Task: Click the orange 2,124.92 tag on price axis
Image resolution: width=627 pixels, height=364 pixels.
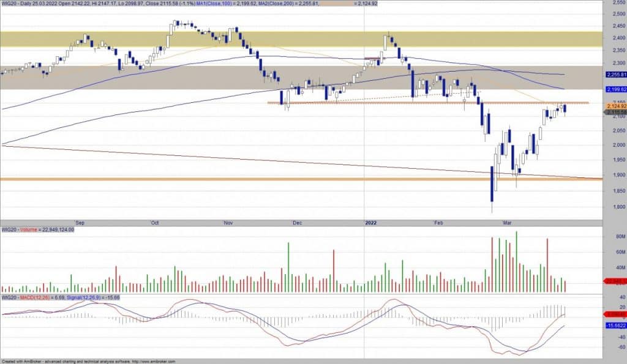Action: [x=615, y=106]
